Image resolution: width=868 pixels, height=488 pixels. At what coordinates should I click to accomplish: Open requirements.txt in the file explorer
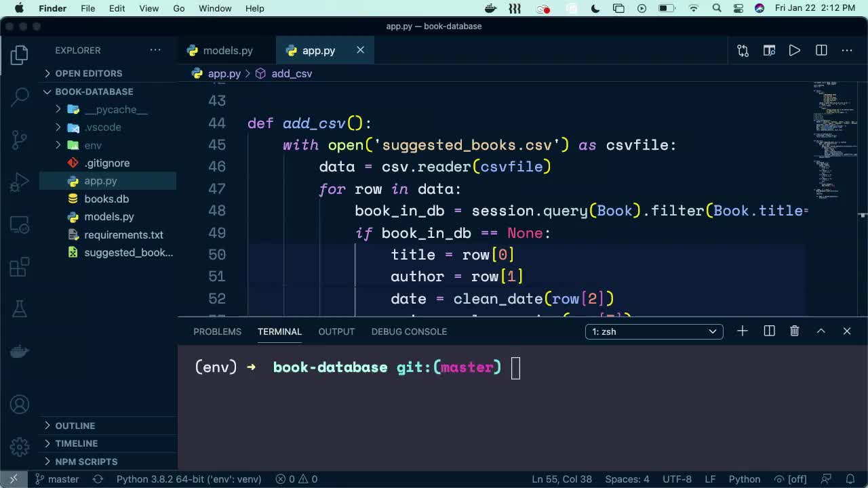tap(123, 235)
